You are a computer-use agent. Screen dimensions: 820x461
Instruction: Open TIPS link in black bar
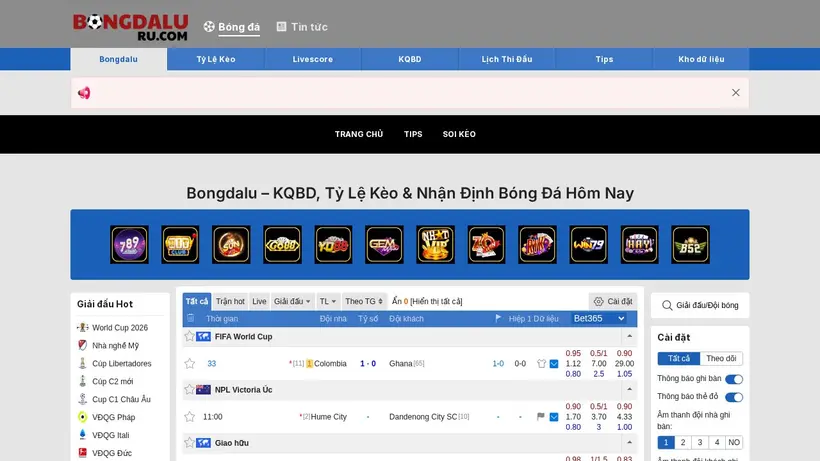tap(413, 134)
